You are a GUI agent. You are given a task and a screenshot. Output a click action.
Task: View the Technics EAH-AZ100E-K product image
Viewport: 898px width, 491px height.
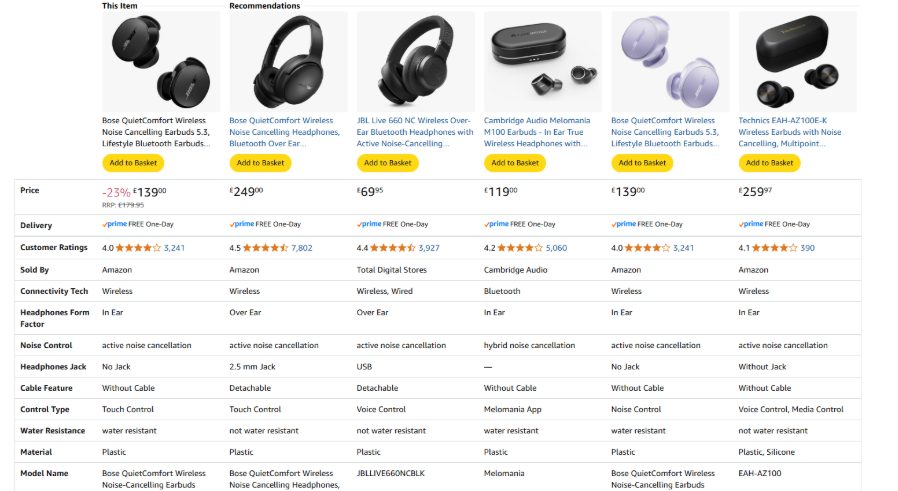coord(797,61)
